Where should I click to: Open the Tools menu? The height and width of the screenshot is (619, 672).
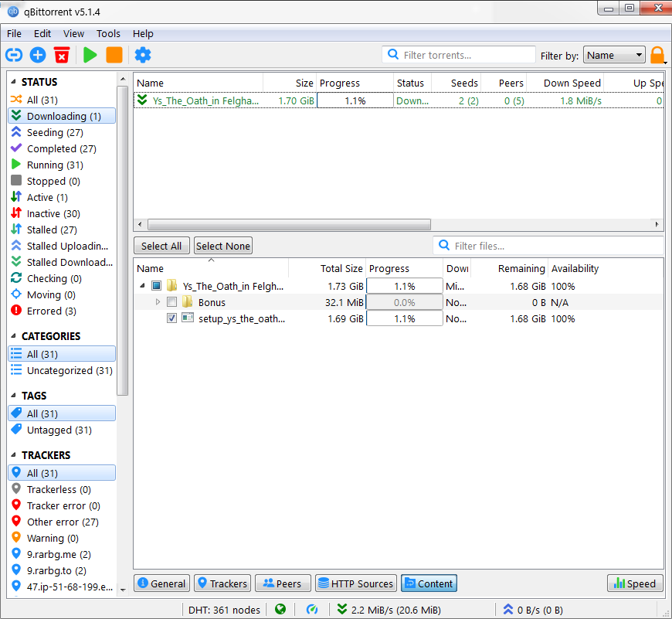(x=108, y=34)
